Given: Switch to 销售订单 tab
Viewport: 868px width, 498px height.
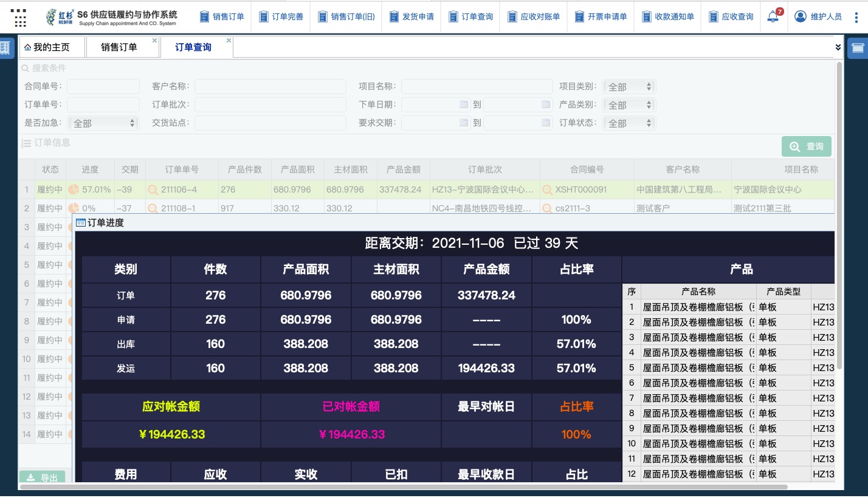Looking at the screenshot, I should [x=119, y=47].
